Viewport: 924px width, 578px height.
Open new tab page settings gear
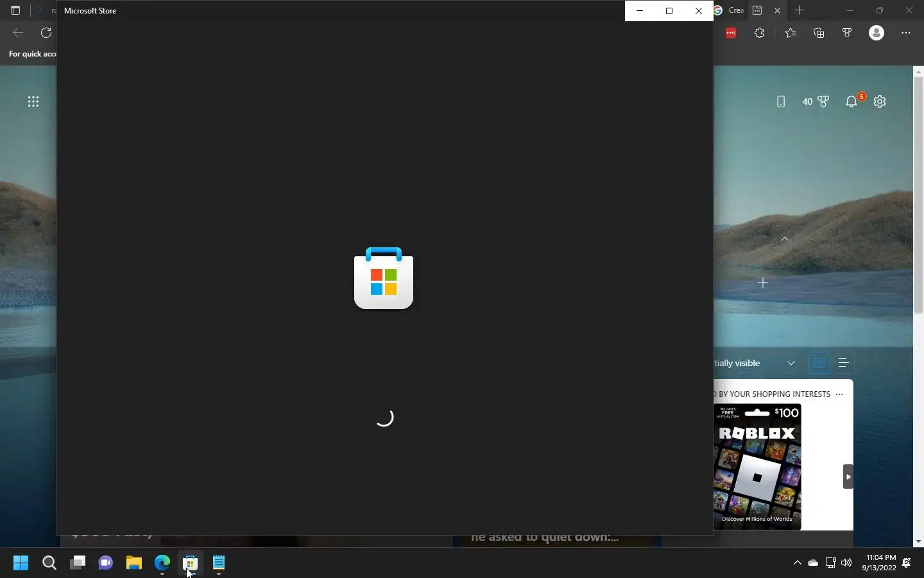click(880, 101)
